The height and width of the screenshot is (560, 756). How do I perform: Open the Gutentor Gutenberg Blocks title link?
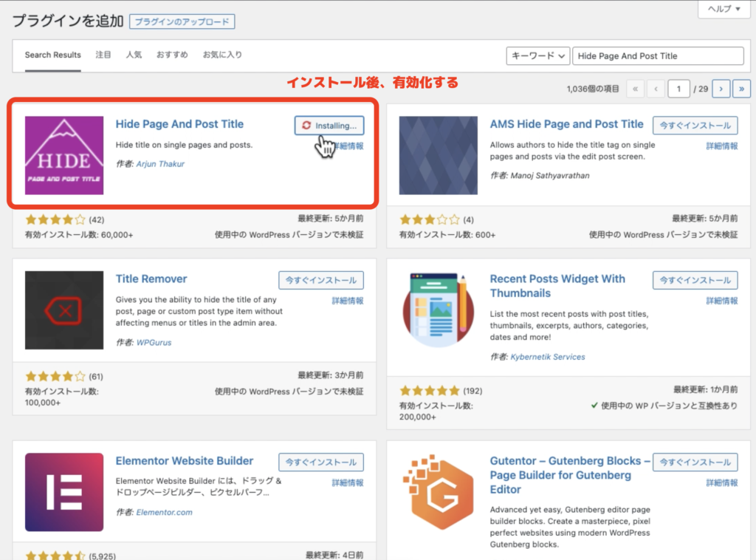coord(570,475)
